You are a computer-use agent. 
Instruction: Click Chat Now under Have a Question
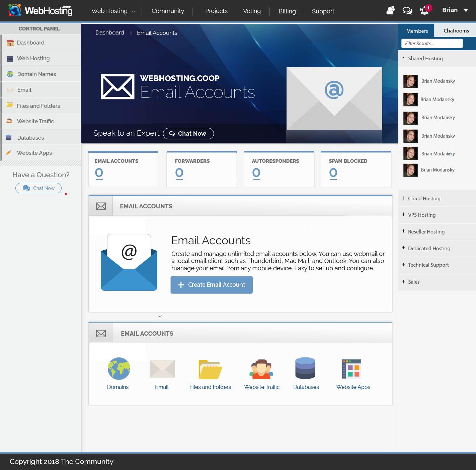38,188
